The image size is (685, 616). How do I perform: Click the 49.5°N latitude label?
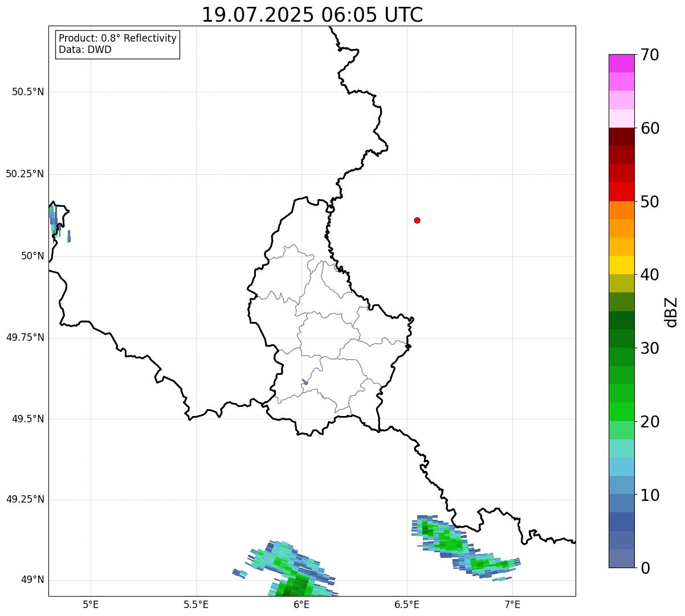tap(28, 419)
